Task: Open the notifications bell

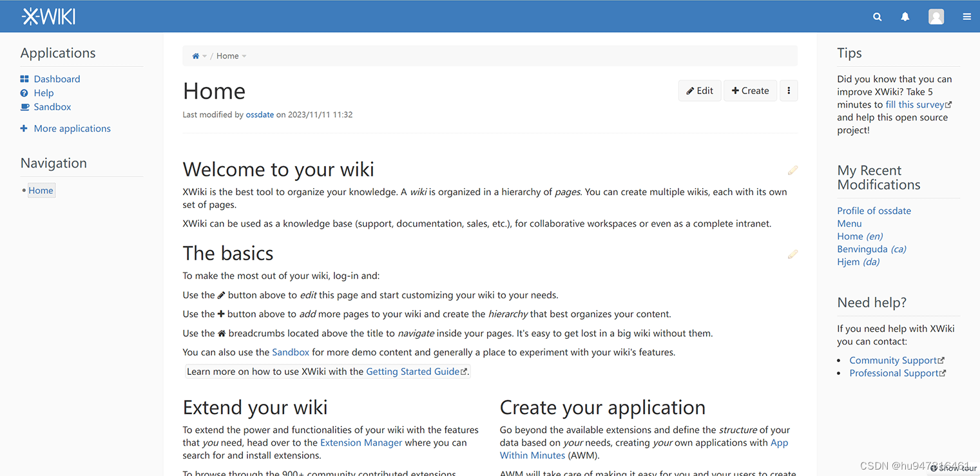Action: tap(905, 16)
